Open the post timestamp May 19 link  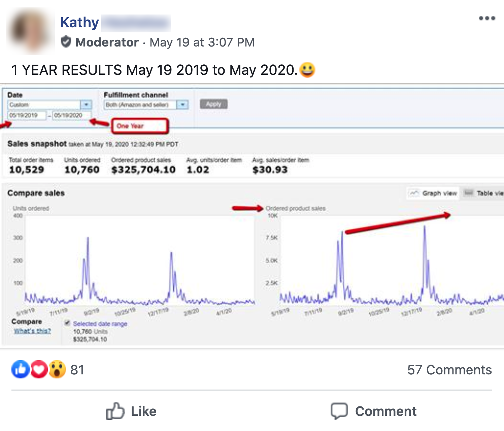pos(202,42)
